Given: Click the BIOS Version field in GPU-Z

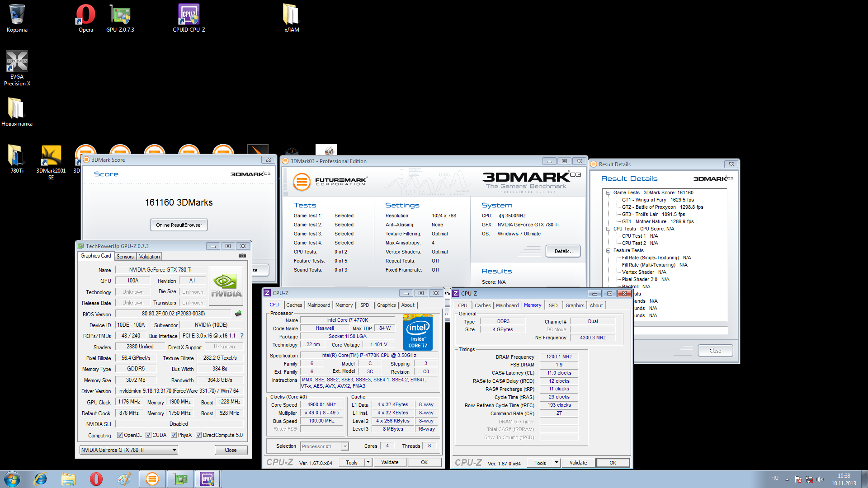Looking at the screenshot, I should click(x=173, y=314).
